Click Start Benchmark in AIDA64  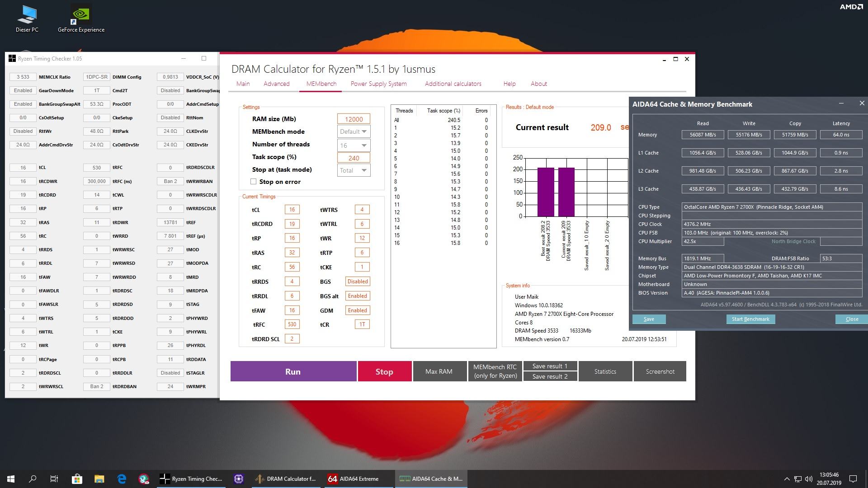click(x=750, y=319)
